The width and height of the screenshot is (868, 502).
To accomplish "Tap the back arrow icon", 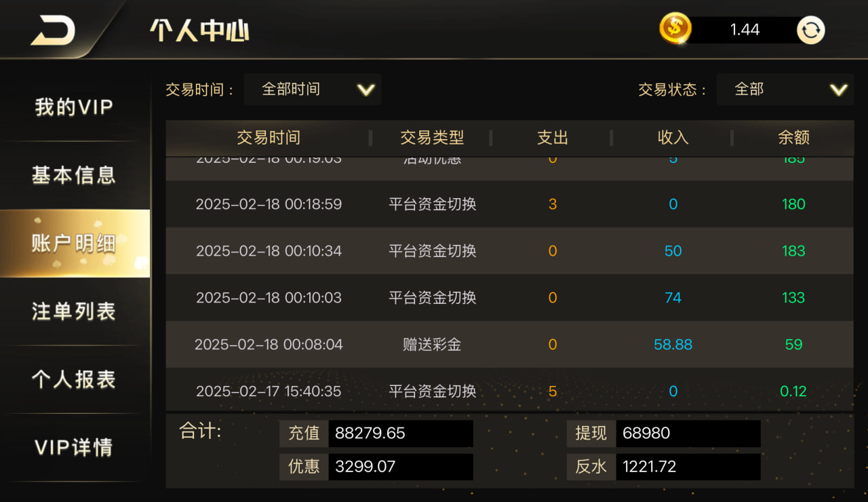I will tap(53, 29).
